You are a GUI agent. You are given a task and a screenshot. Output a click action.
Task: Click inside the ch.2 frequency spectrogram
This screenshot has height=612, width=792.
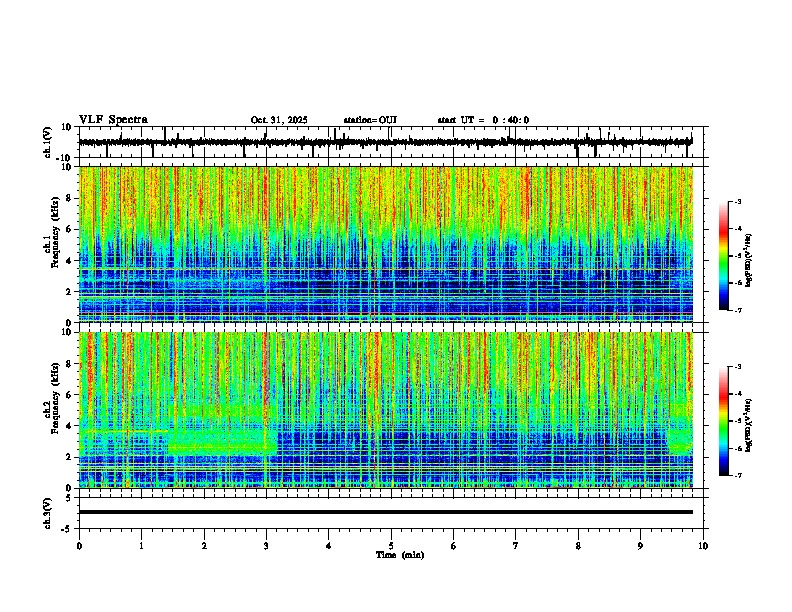click(386, 410)
